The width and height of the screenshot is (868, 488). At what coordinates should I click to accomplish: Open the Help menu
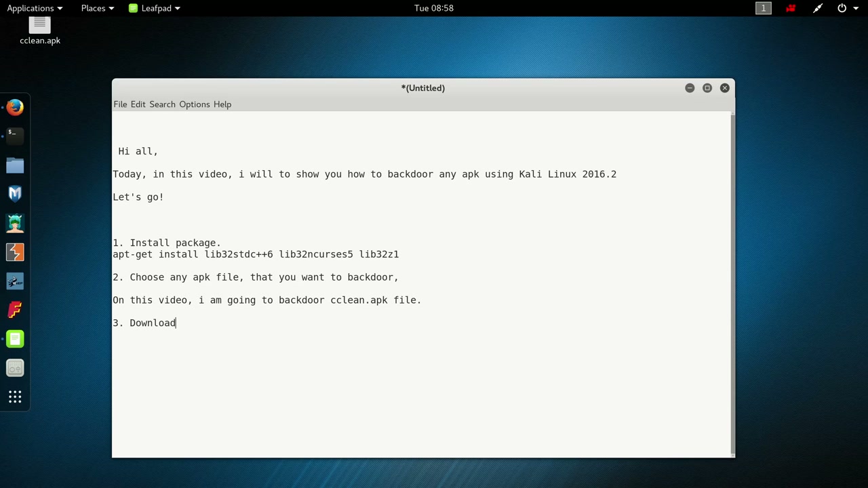[222, 104]
